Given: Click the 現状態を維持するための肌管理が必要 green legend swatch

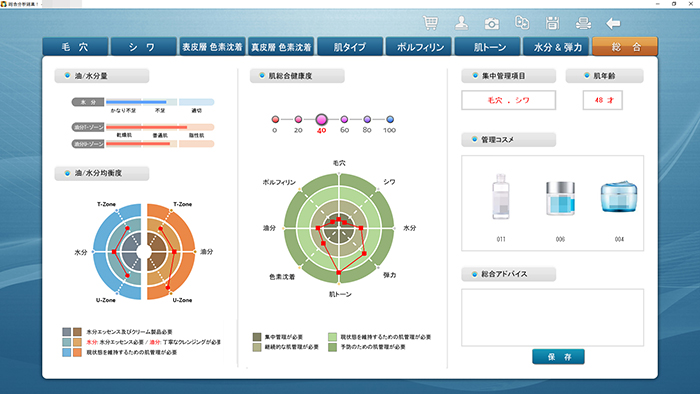Looking at the screenshot, I should (333, 337).
